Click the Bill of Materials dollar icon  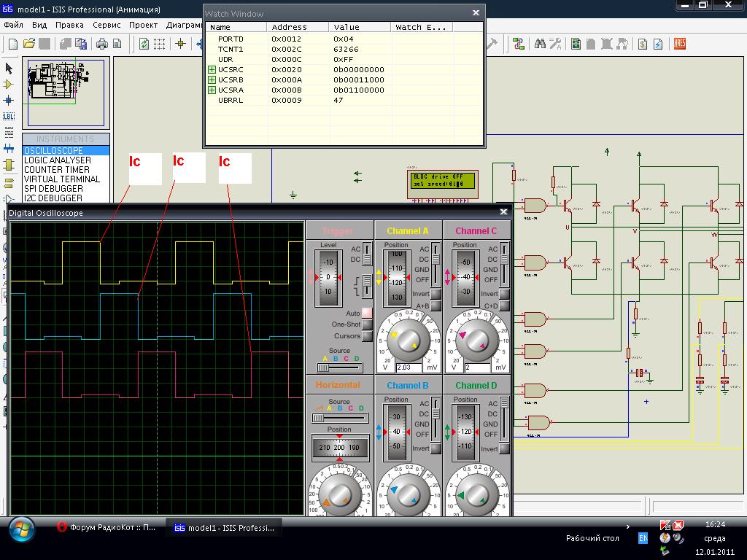(643, 44)
